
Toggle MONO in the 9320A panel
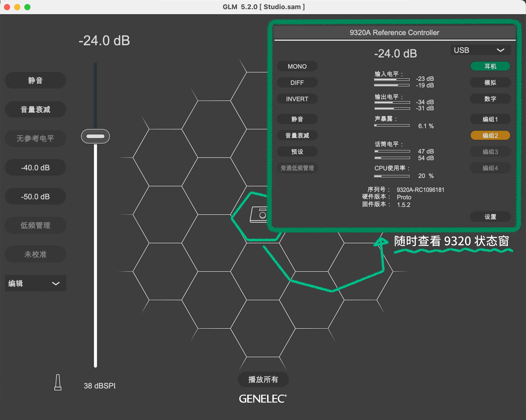pos(297,66)
